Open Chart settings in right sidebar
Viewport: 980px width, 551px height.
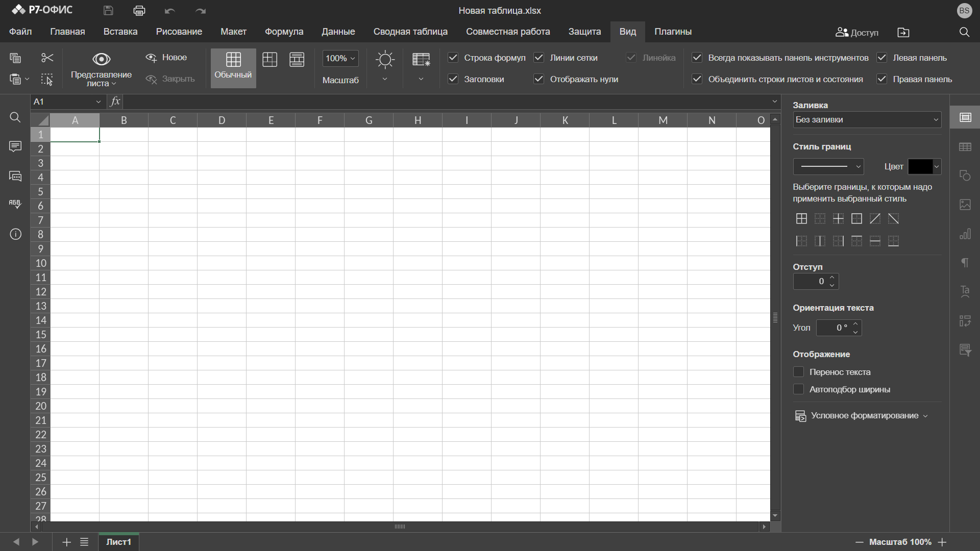point(965,234)
